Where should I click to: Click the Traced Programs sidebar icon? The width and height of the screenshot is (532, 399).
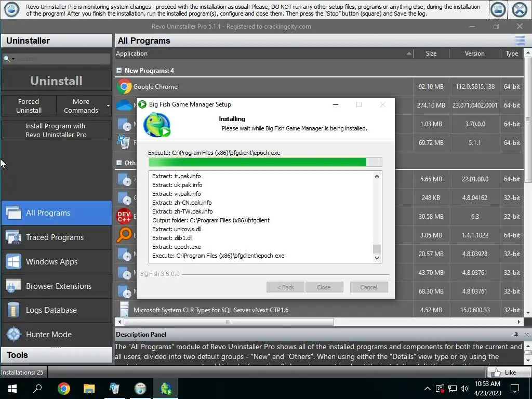pyautogui.click(x=14, y=237)
